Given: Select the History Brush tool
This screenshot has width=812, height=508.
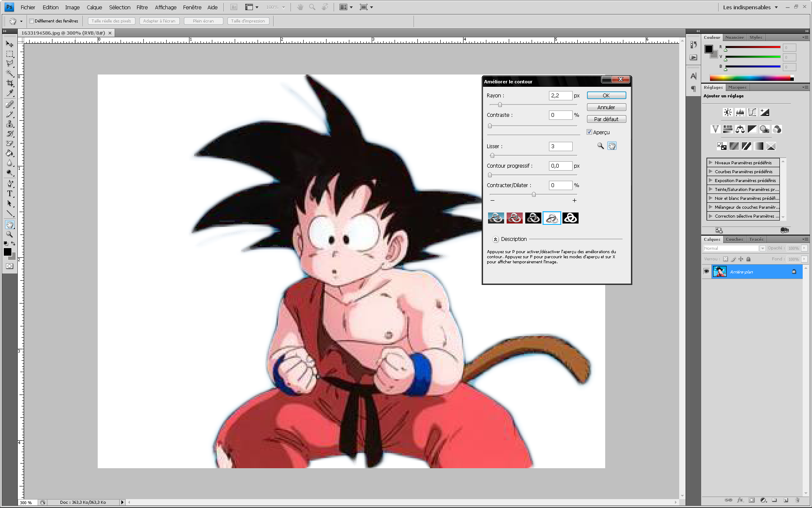Looking at the screenshot, I should tap(9, 134).
